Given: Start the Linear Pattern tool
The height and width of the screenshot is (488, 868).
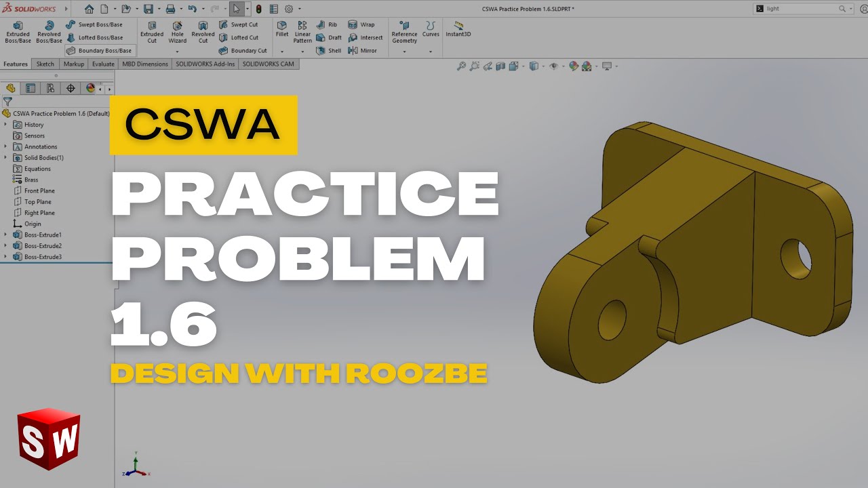Looking at the screenshot, I should (302, 32).
